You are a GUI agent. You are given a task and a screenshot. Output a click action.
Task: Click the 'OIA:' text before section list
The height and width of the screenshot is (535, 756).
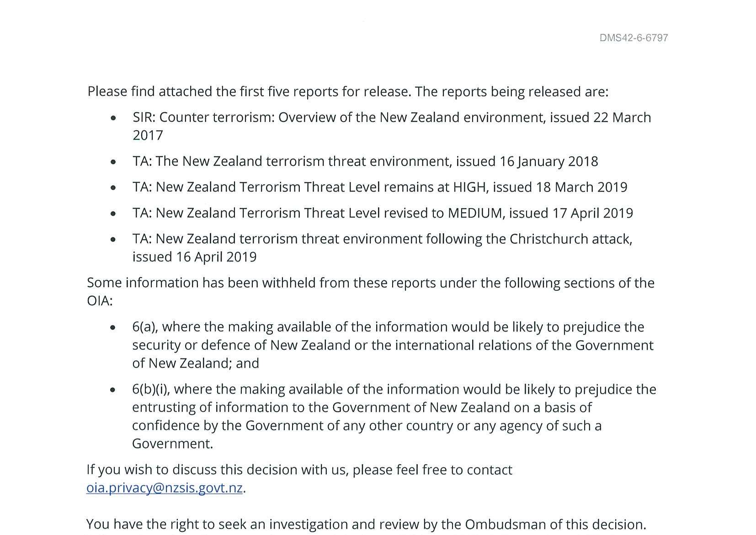(x=100, y=301)
